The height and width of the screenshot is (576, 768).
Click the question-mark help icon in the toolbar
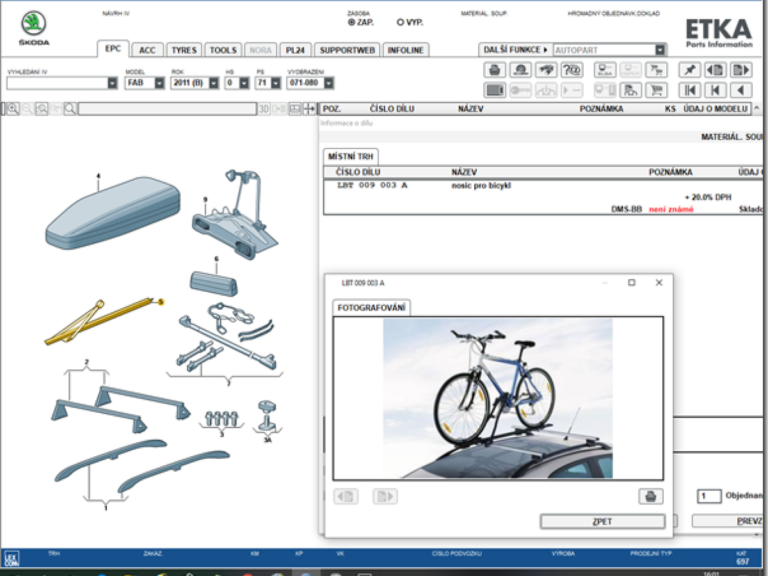pyautogui.click(x=572, y=69)
